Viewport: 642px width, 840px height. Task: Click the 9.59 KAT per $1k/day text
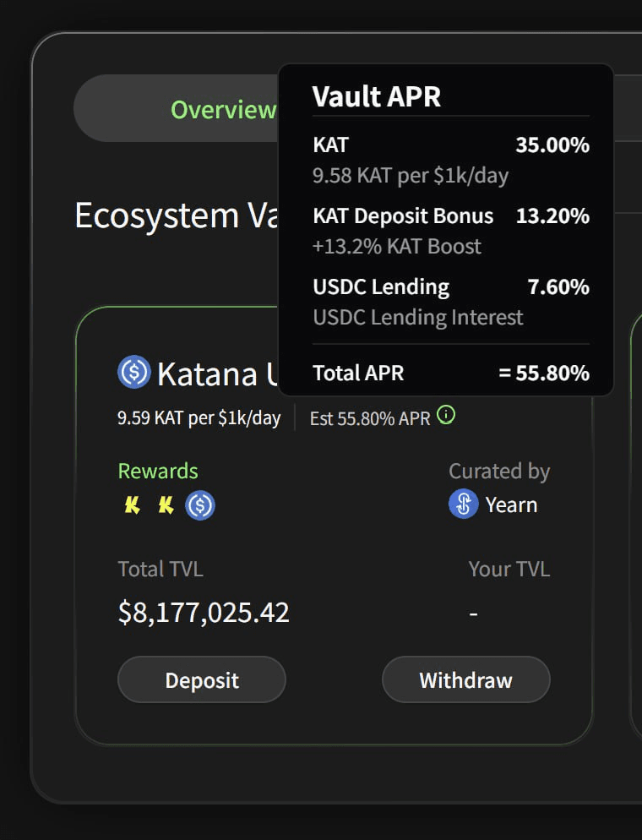tap(199, 417)
